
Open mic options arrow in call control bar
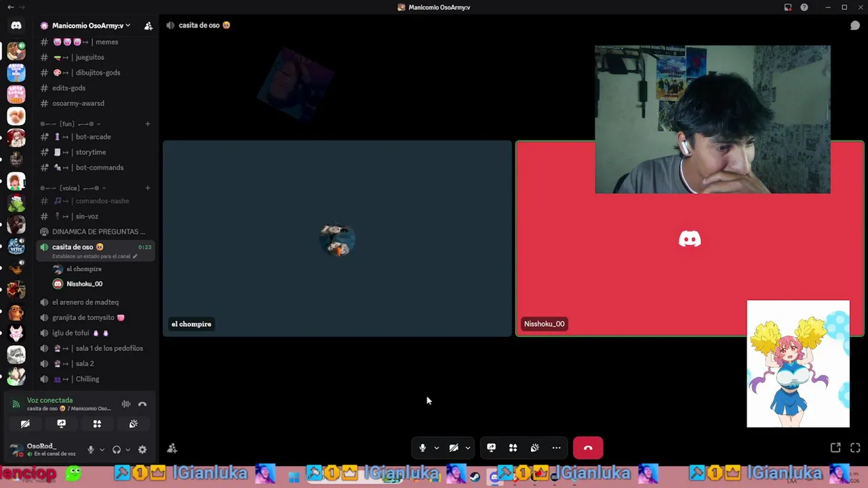(x=436, y=448)
